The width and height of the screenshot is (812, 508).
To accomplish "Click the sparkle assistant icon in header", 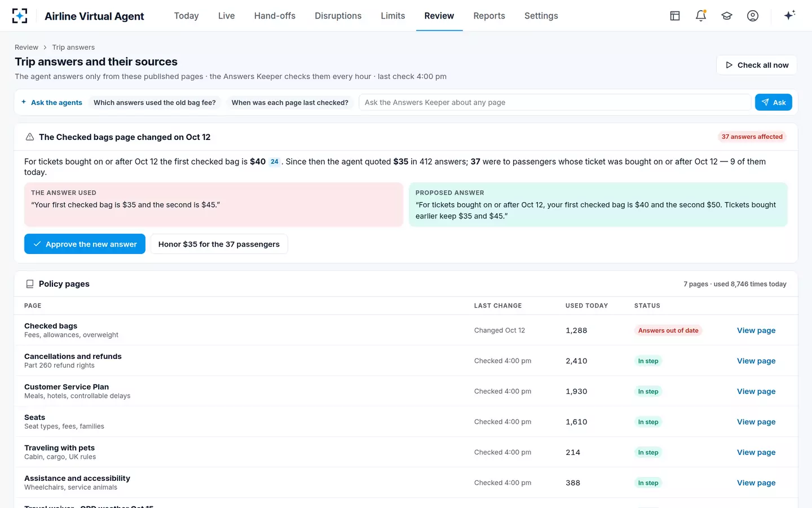I will click(789, 15).
